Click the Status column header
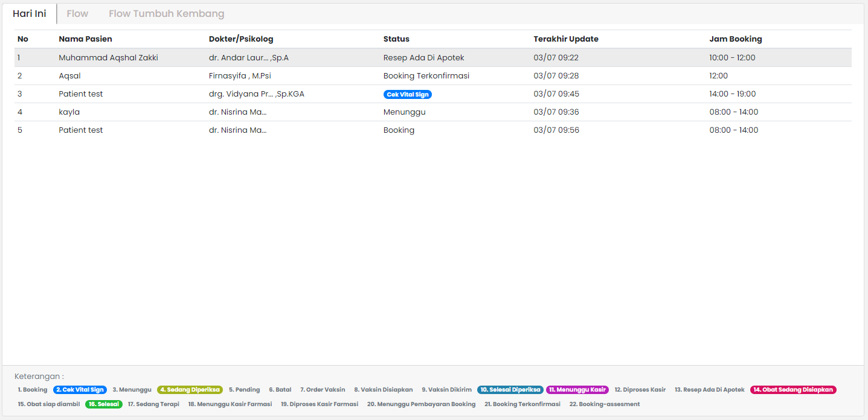 pyautogui.click(x=396, y=39)
